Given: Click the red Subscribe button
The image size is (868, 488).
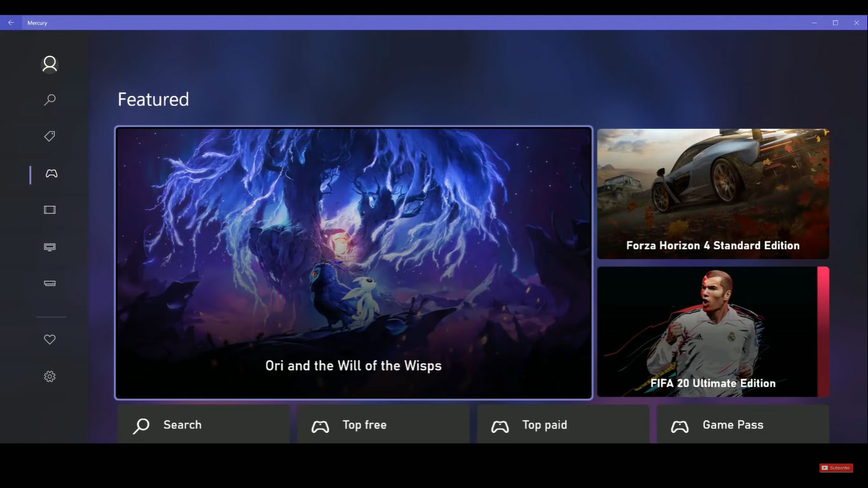Looking at the screenshot, I should click(x=836, y=468).
